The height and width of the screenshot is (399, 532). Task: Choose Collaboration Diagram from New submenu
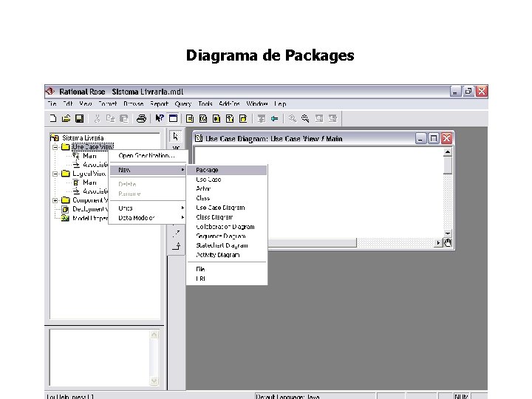pos(227,227)
